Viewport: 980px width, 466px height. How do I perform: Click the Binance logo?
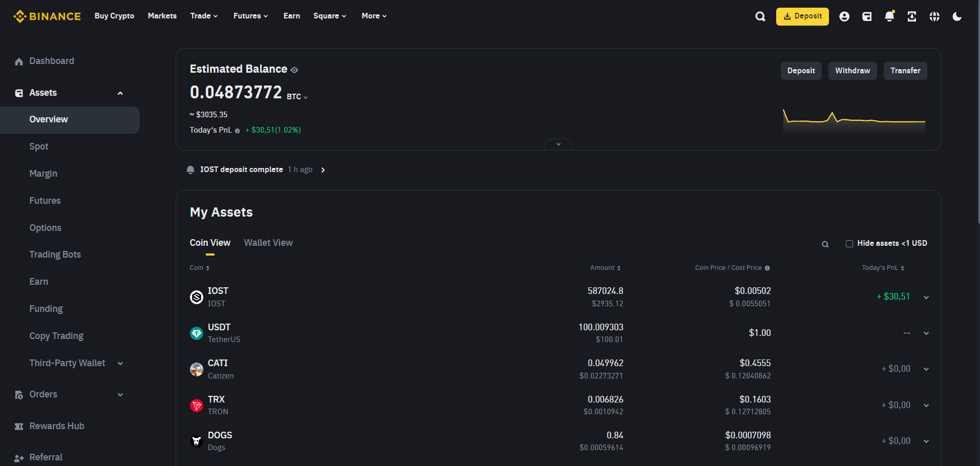pos(47,16)
